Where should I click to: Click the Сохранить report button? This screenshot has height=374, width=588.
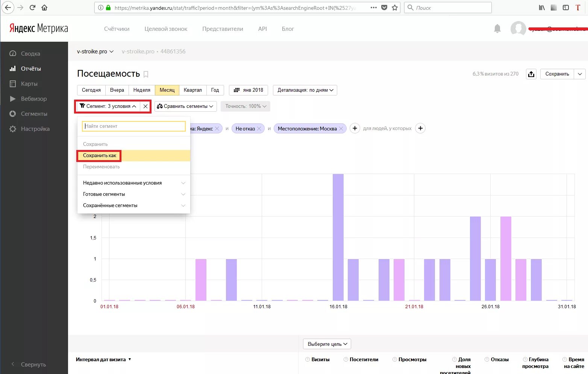click(x=557, y=74)
